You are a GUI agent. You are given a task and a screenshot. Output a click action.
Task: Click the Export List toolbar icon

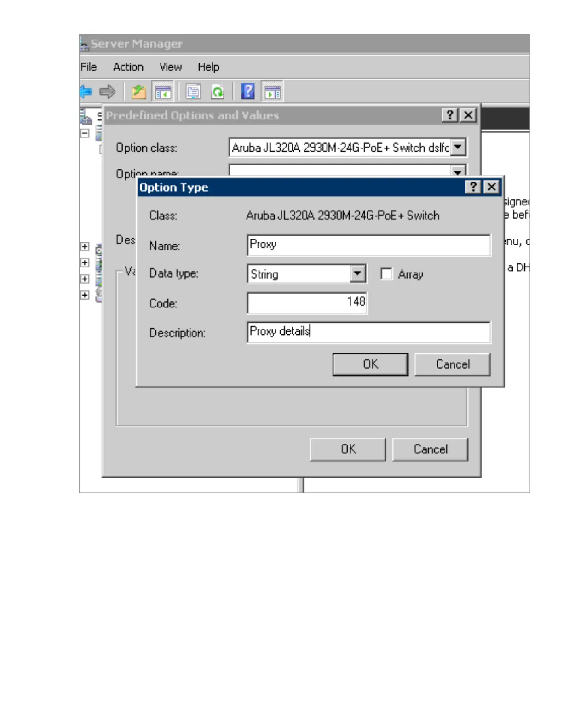pos(193,91)
